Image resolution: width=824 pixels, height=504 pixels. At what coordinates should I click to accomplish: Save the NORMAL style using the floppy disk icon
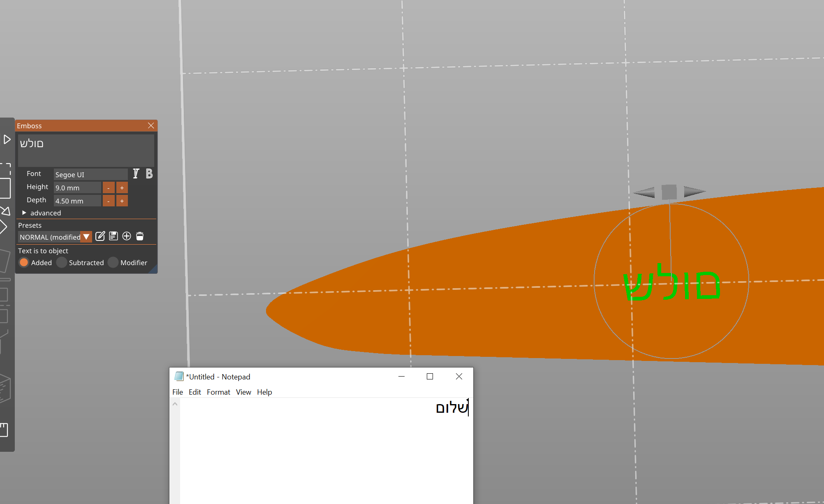click(x=113, y=236)
